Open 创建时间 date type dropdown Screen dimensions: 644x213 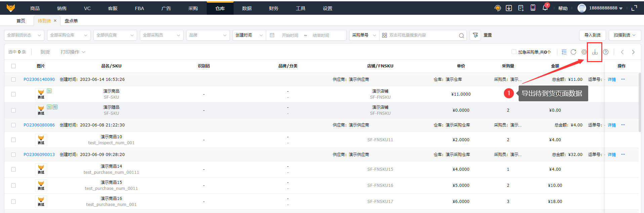click(249, 35)
